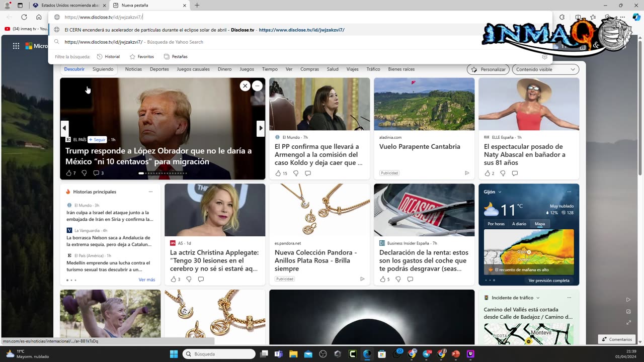Open traffic card more options menu
This screenshot has height=362, width=644.
pos(569,298)
